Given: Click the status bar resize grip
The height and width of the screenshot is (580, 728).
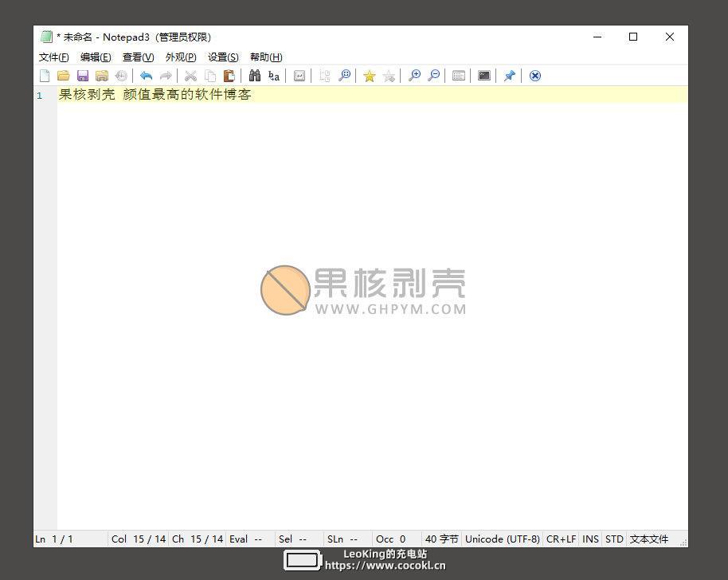Looking at the screenshot, I should 683,543.
